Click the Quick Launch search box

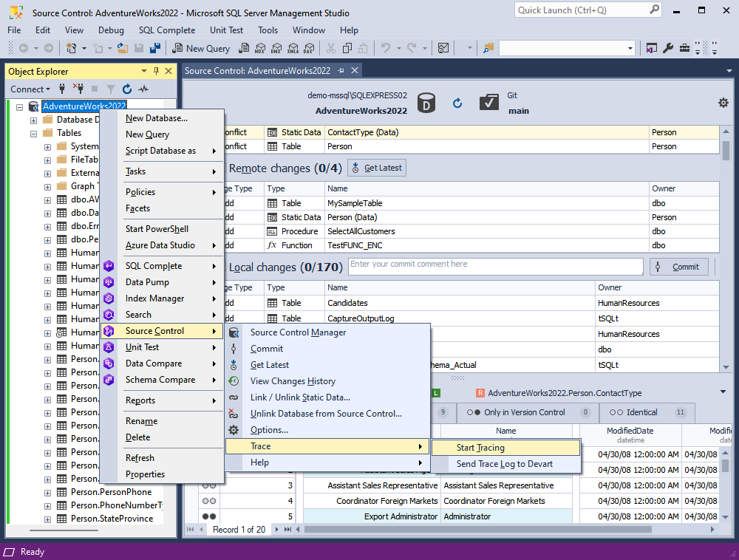click(x=588, y=10)
